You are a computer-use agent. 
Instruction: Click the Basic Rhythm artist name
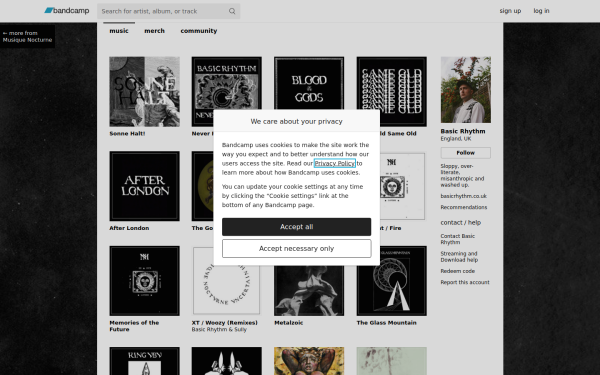click(x=463, y=131)
